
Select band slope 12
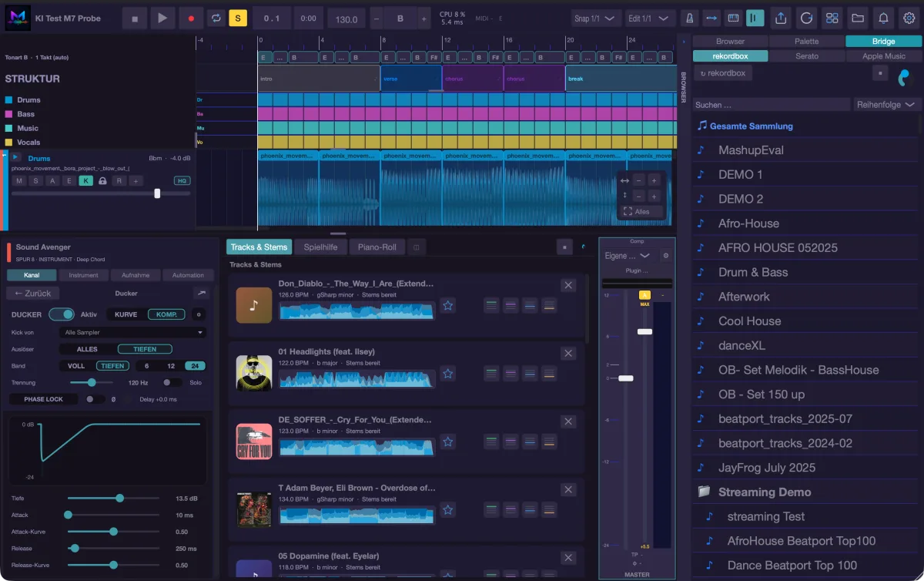coord(171,366)
